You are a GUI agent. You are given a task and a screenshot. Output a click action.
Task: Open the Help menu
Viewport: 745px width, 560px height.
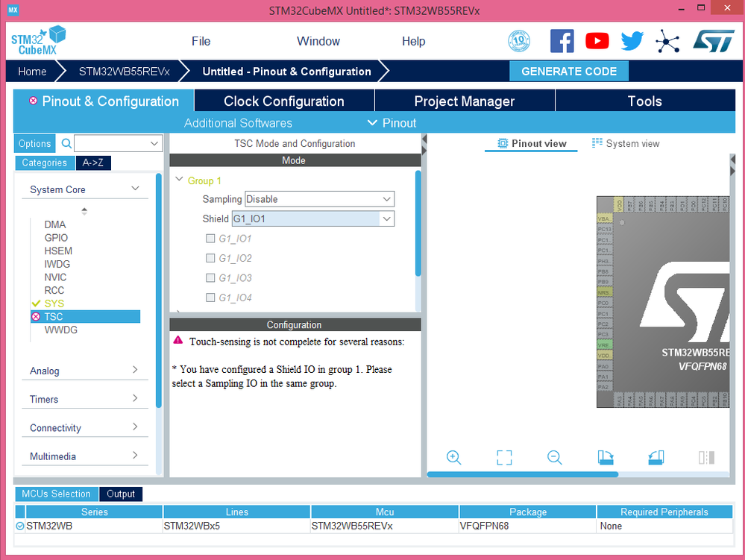(x=413, y=41)
